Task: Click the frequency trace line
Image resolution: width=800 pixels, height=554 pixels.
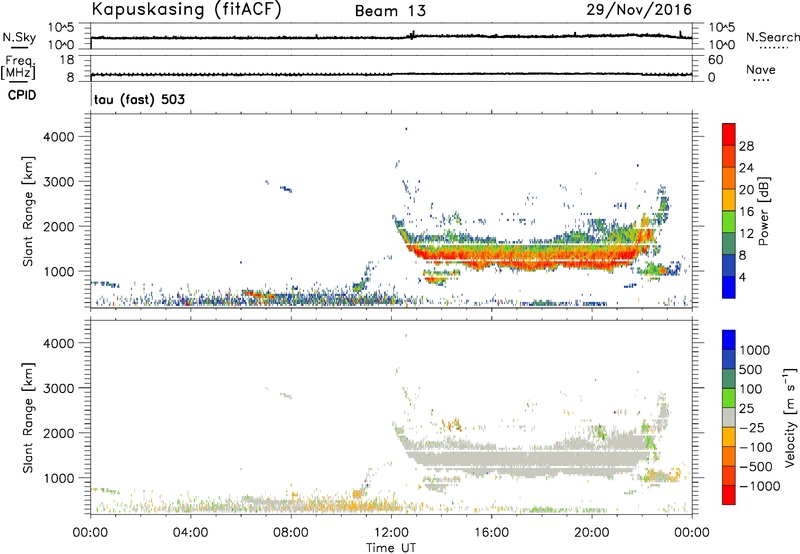Action: coord(391,74)
